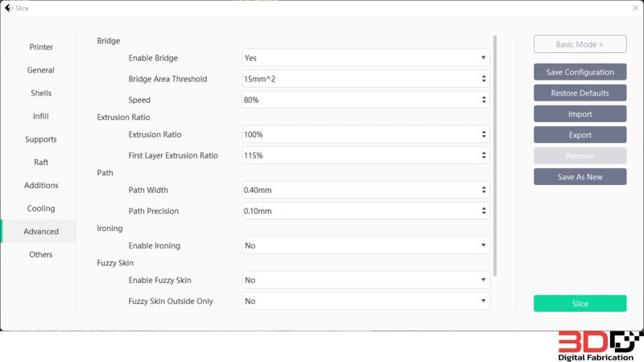
Task: Switch to Basic Mode
Action: pos(580,44)
